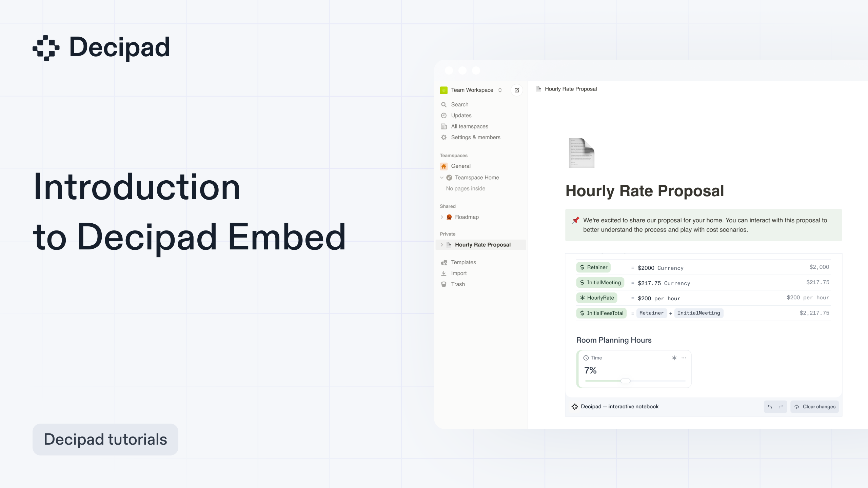This screenshot has width=868, height=488.
Task: Click the Import button in sidebar
Action: (458, 273)
